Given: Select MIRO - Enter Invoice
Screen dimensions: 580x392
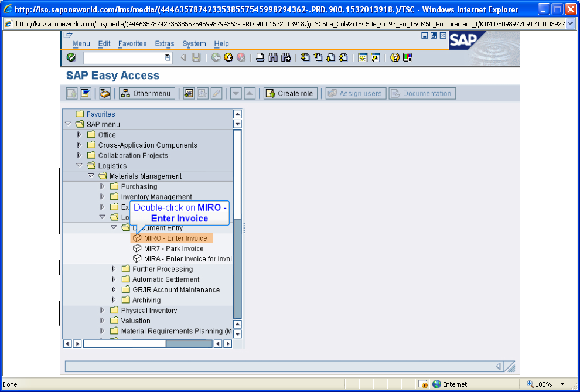Looking at the screenshot, I should tap(172, 238).
